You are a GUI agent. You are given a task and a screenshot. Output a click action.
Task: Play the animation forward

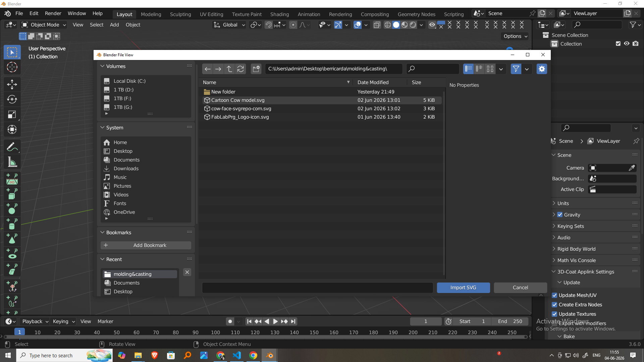tap(275, 321)
